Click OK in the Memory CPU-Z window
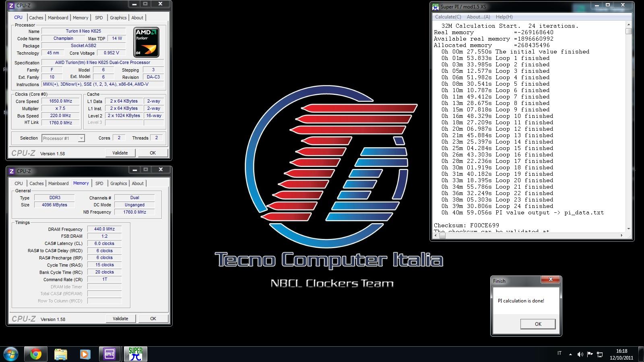 (x=153, y=319)
